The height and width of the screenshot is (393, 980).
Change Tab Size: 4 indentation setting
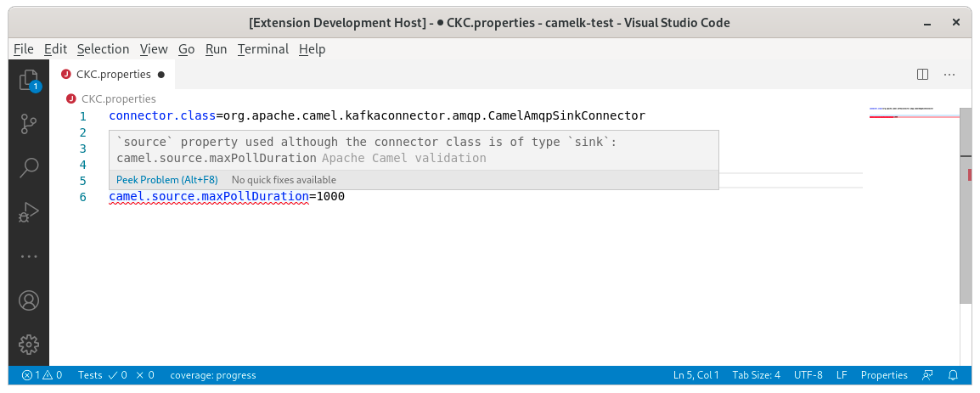click(757, 375)
